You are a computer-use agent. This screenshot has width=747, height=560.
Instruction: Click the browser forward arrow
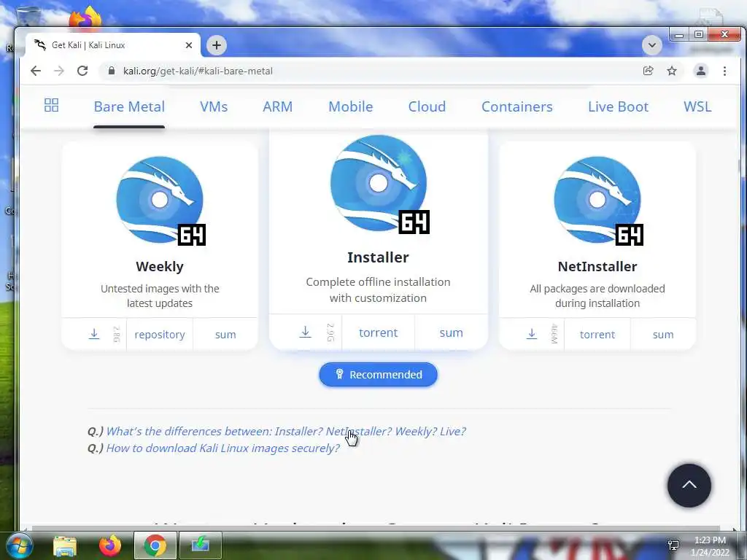(59, 71)
